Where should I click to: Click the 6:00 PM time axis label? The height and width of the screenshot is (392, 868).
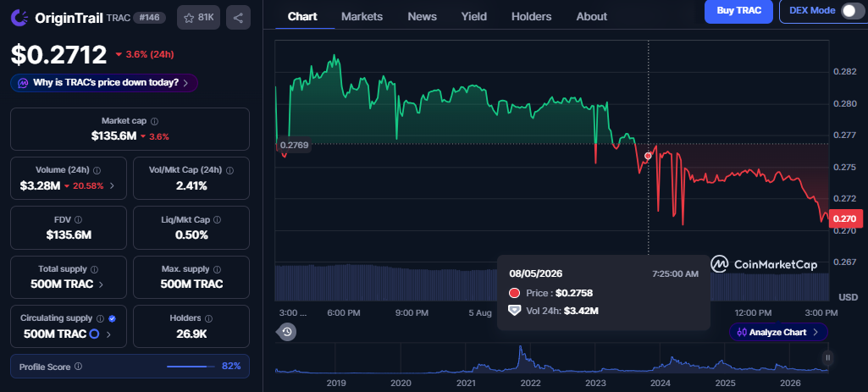tap(344, 312)
